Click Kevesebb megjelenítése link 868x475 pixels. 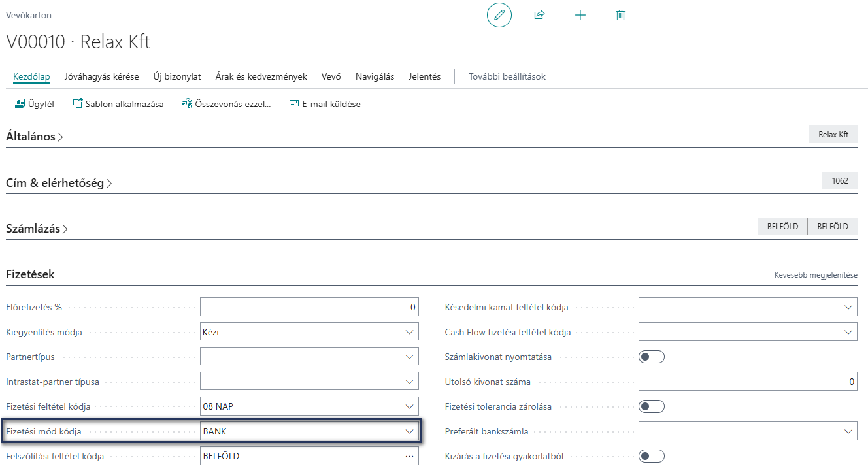coord(816,275)
